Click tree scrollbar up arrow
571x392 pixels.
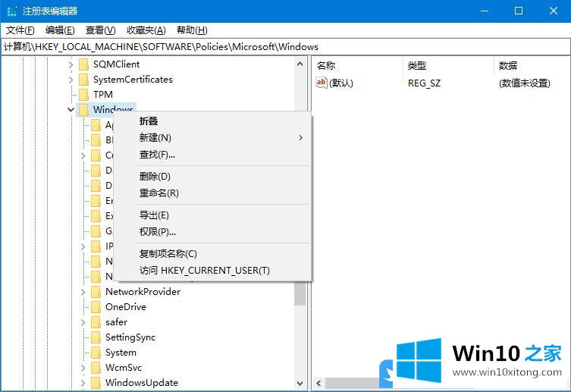[x=300, y=64]
